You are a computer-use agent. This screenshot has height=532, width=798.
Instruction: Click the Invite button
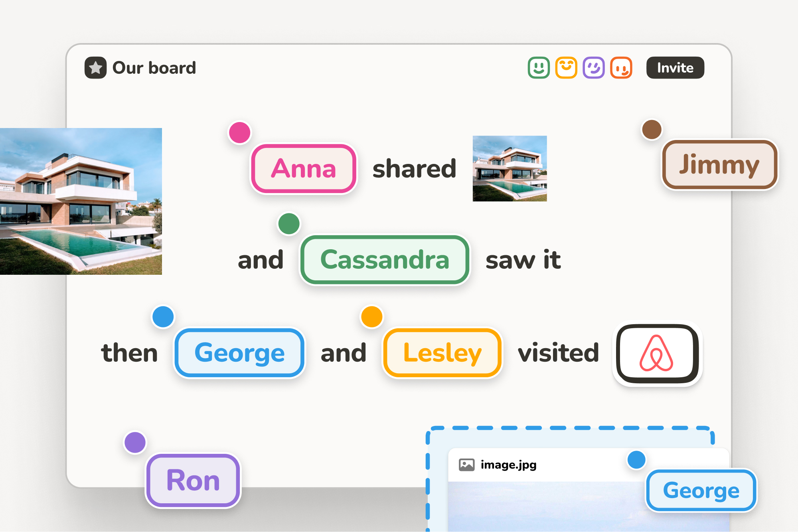pyautogui.click(x=675, y=68)
